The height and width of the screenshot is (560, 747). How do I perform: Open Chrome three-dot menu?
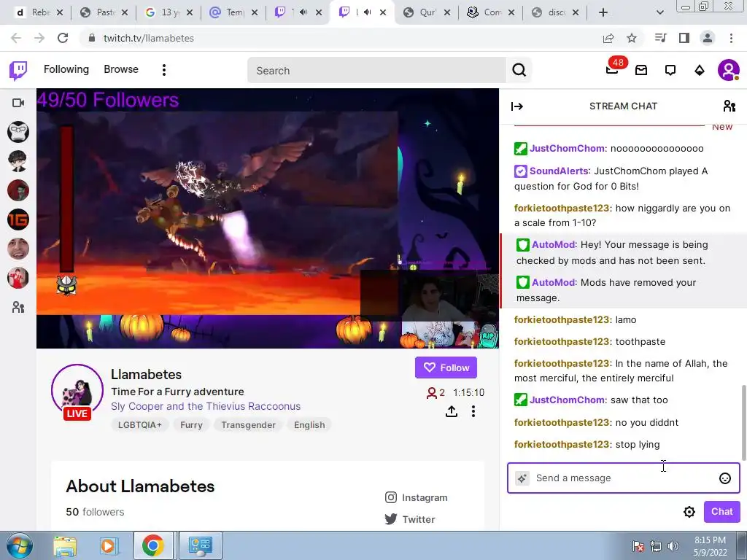point(731,38)
